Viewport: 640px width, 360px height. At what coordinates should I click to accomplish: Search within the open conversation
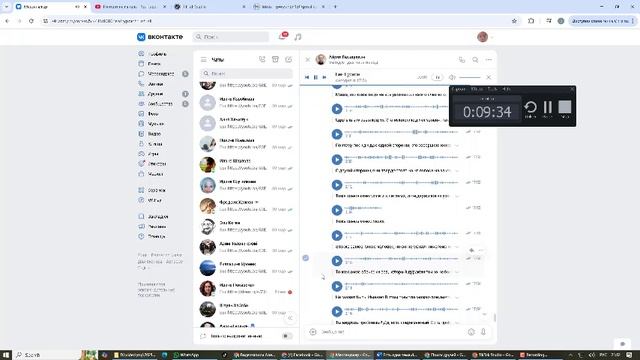pos(475,60)
